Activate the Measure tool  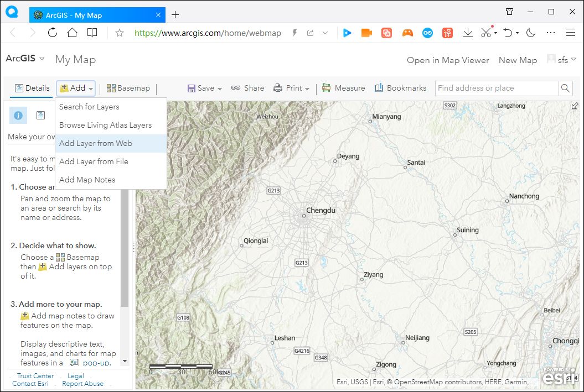[343, 88]
